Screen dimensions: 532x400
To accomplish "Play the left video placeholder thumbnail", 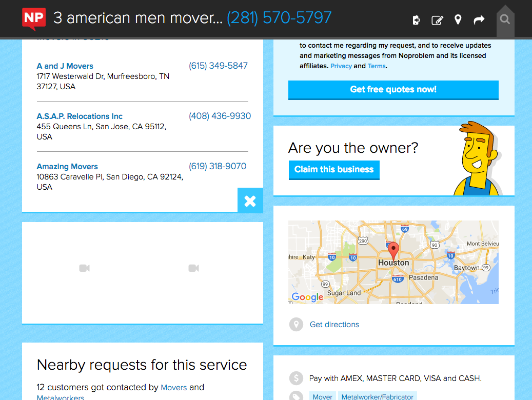I will tap(85, 268).
